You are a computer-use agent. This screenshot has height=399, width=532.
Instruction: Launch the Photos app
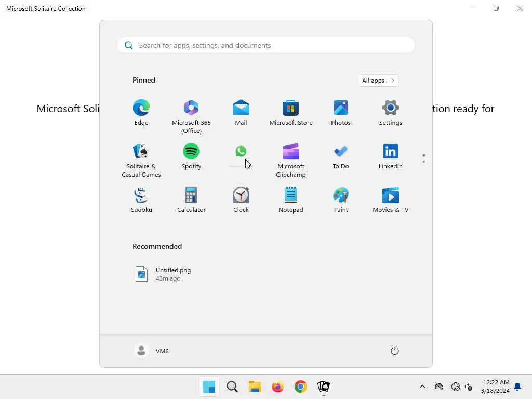341,113
